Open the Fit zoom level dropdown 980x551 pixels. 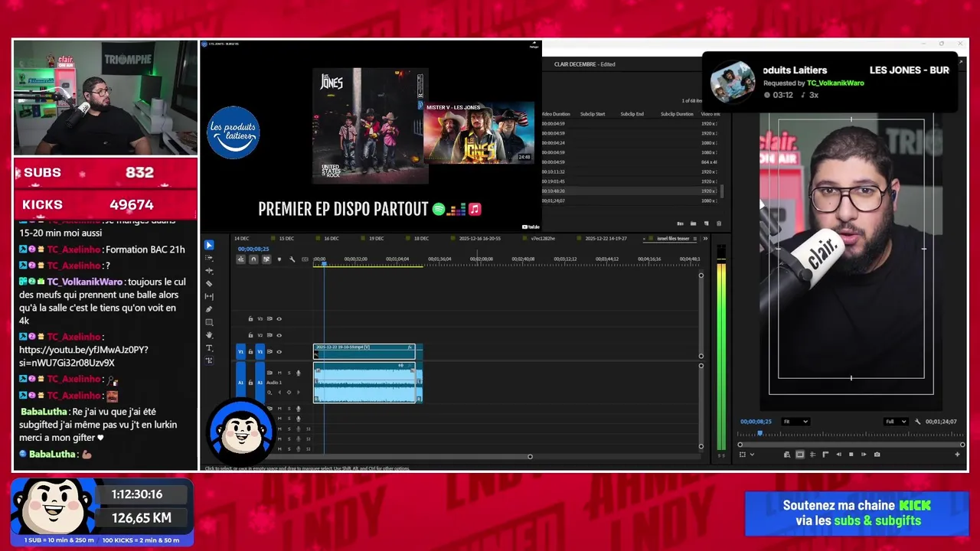794,422
